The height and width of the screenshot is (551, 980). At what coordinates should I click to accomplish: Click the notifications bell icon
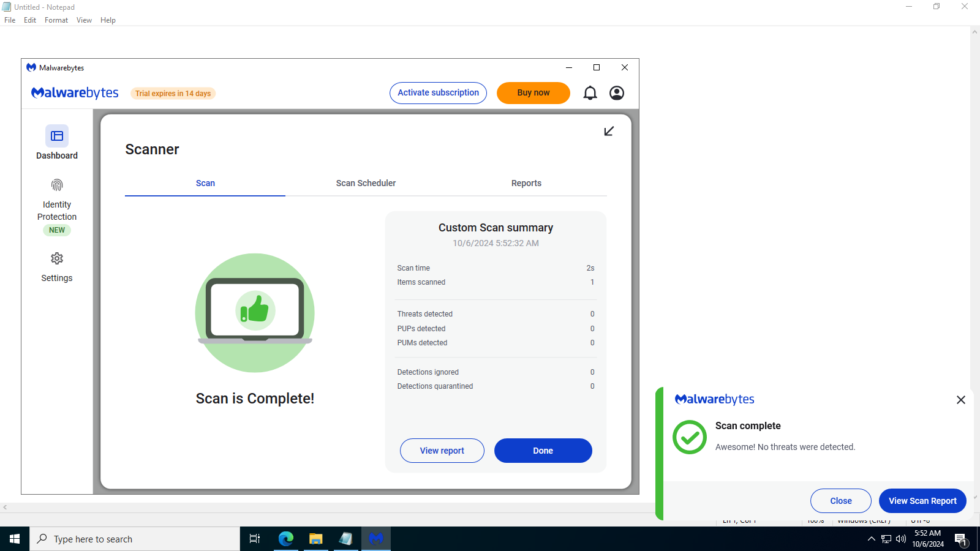[x=590, y=93]
